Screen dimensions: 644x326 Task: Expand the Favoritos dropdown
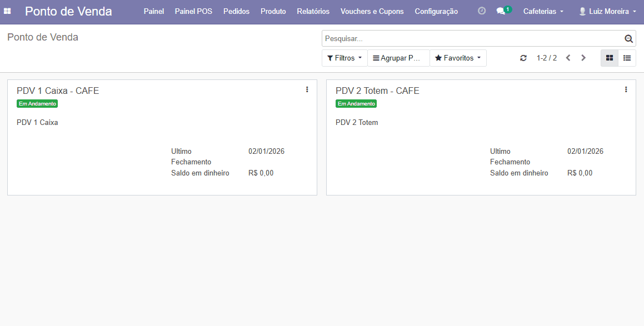click(x=458, y=58)
